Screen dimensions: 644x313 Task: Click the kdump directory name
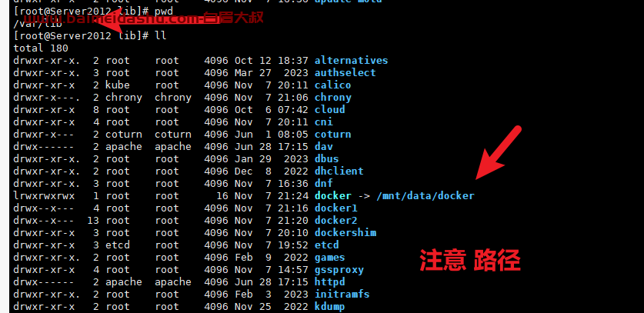[330, 307]
